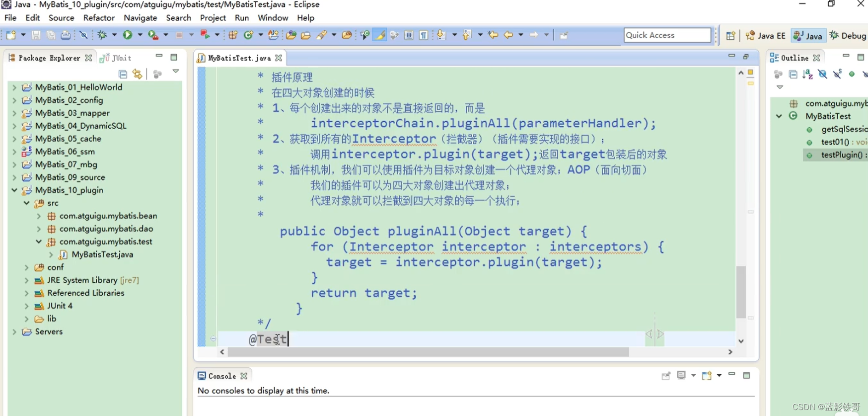
Task: Collapse All in Outline view
Action: [793, 74]
